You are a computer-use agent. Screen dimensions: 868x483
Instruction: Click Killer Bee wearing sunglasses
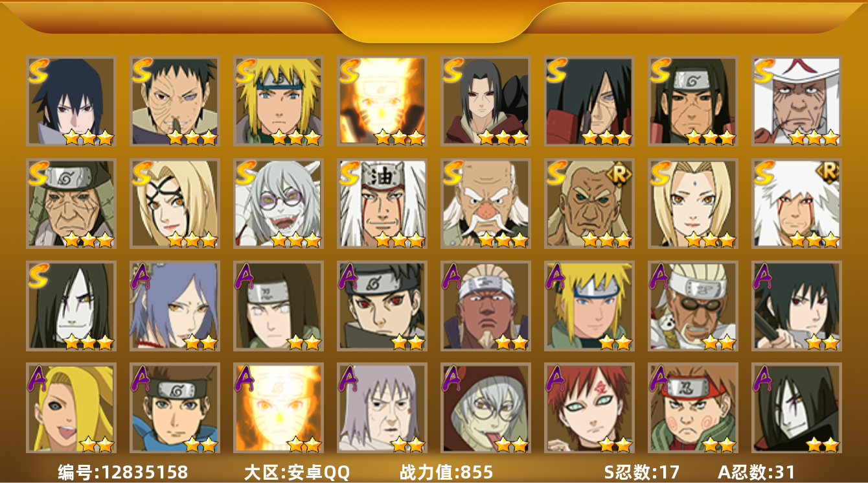(692, 306)
